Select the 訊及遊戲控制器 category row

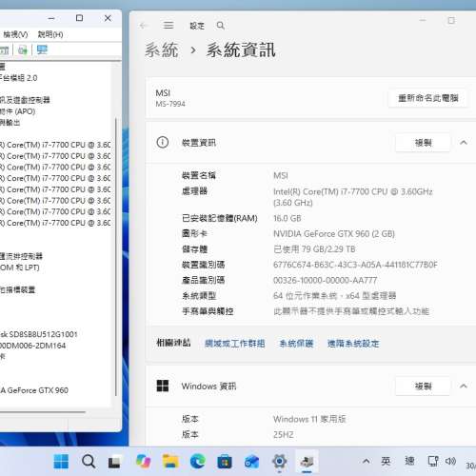[x=25, y=100]
